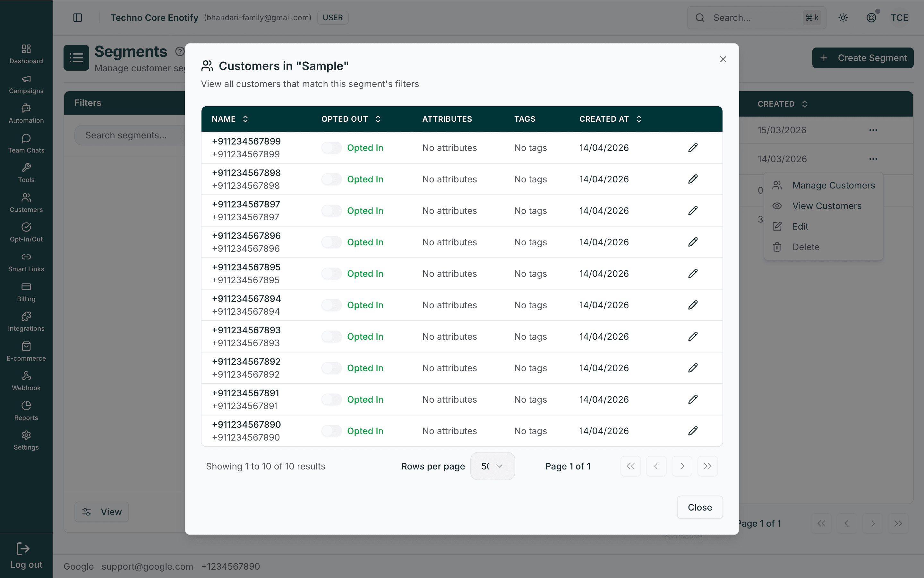Image resolution: width=924 pixels, height=578 pixels.
Task: Edit customer +911234567899 with pencil icon
Action: click(x=693, y=148)
